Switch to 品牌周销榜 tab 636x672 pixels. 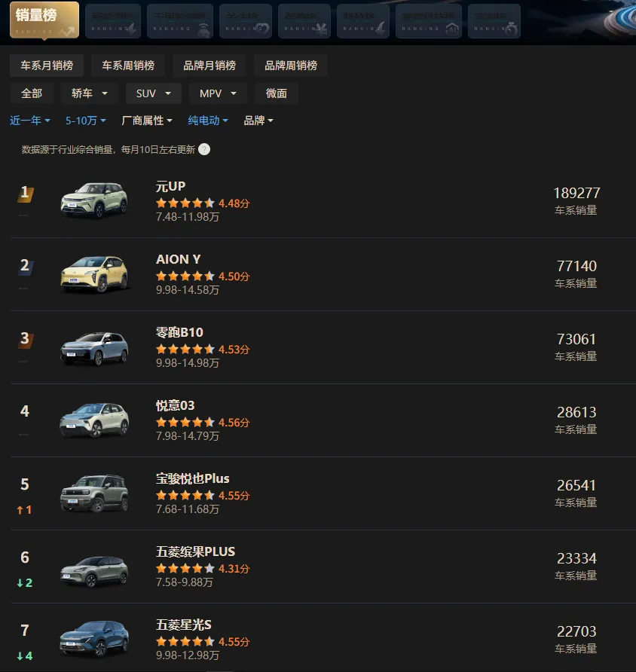[x=291, y=66]
